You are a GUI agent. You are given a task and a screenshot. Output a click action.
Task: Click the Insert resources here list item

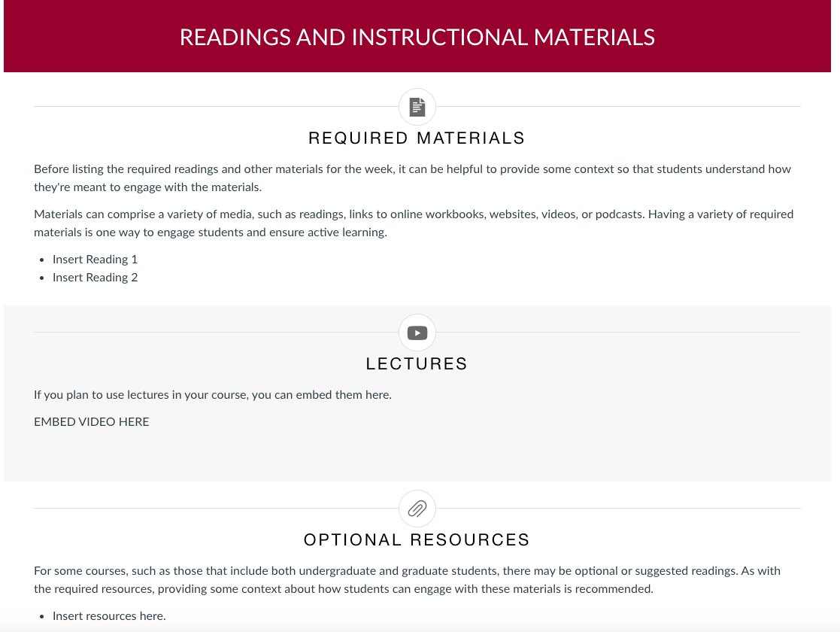pyautogui.click(x=108, y=616)
